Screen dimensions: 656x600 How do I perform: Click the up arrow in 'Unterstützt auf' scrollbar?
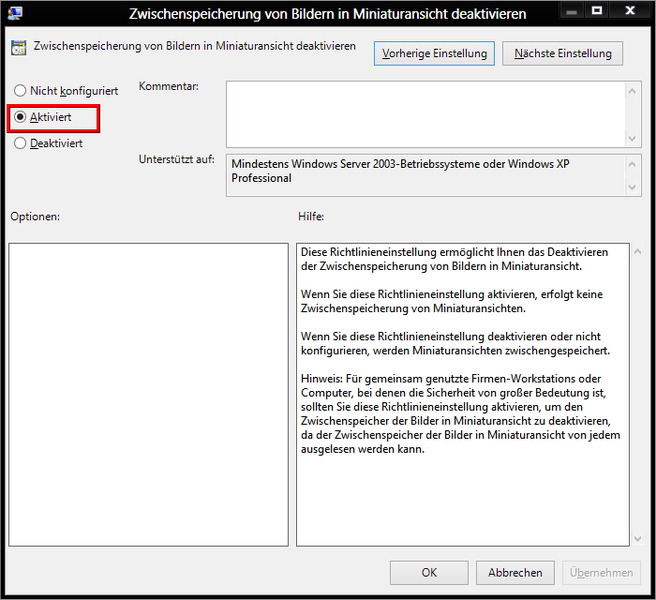tap(634, 162)
